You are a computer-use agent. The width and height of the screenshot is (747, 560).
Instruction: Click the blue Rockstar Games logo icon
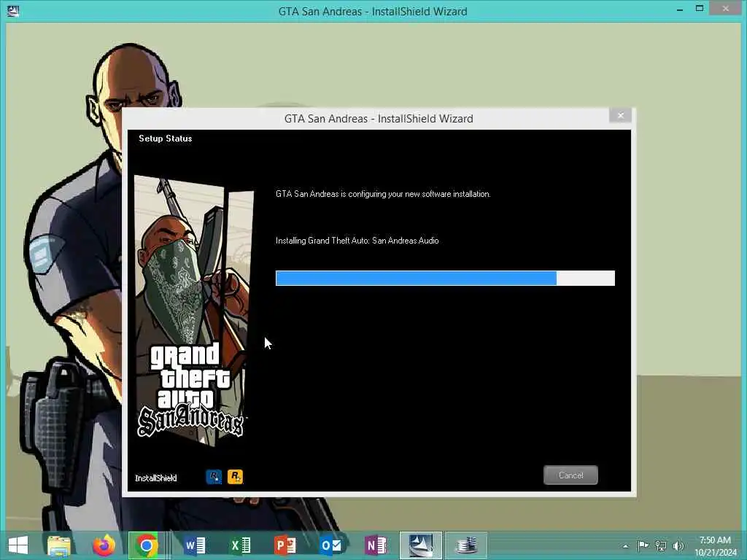point(214,477)
